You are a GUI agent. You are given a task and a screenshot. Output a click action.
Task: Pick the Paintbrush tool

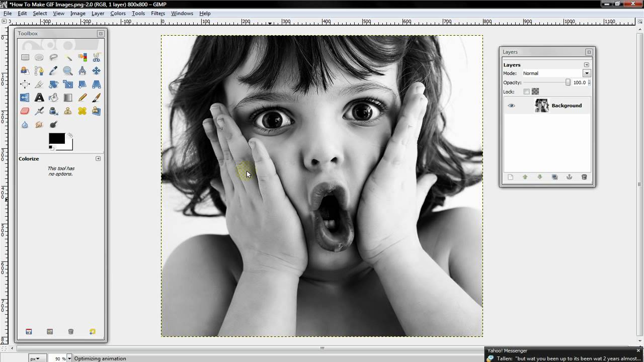96,98
